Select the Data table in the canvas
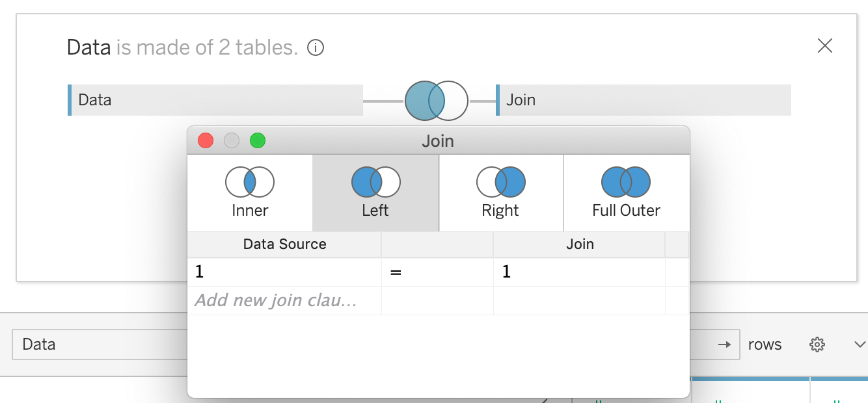 [x=215, y=100]
